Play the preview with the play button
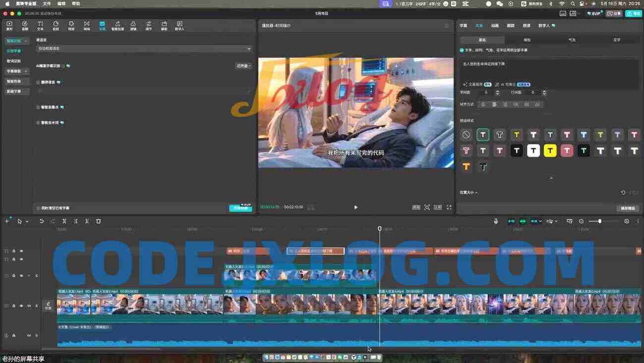 (x=355, y=207)
